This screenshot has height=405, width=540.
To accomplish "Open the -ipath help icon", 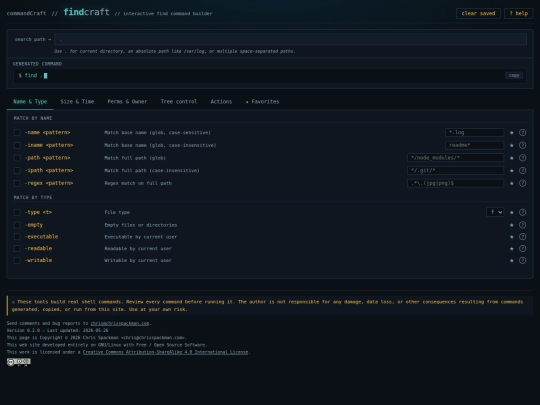I will point(522,170).
